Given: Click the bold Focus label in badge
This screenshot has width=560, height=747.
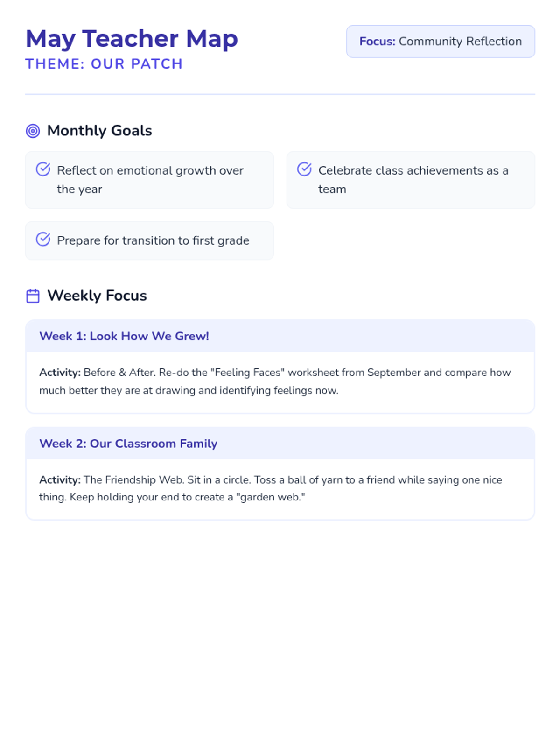Looking at the screenshot, I should (x=377, y=42).
